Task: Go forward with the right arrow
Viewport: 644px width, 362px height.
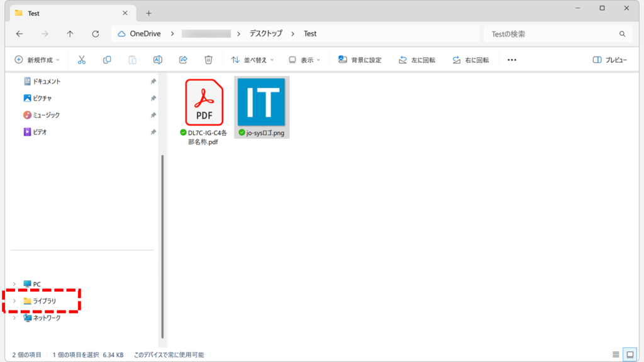Action: (45, 34)
